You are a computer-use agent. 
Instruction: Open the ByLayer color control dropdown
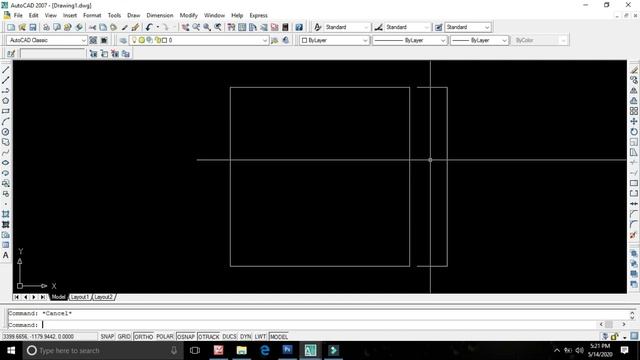coord(335,40)
